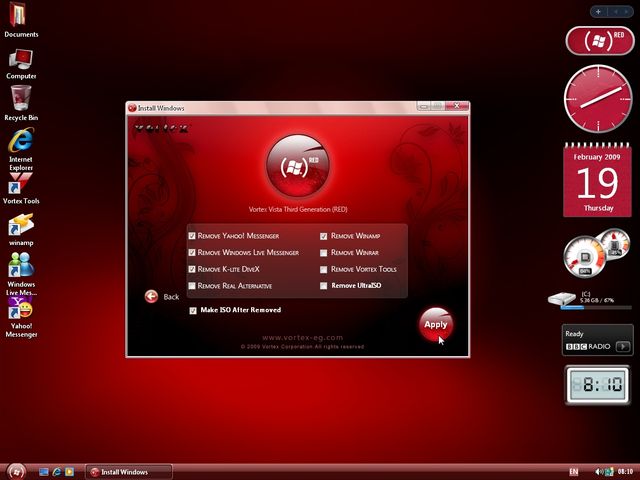Open Internet Explorer from quick launch
Viewport: 640px width, 480px height.
pyautogui.click(x=57, y=472)
